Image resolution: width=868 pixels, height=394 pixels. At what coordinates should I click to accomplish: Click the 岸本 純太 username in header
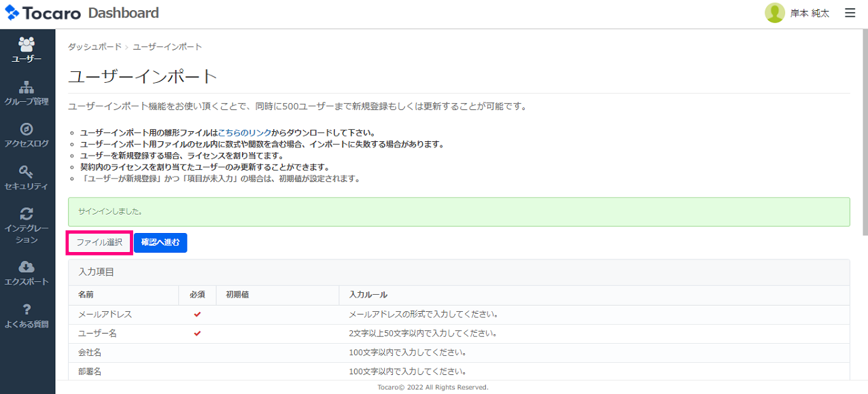(810, 14)
